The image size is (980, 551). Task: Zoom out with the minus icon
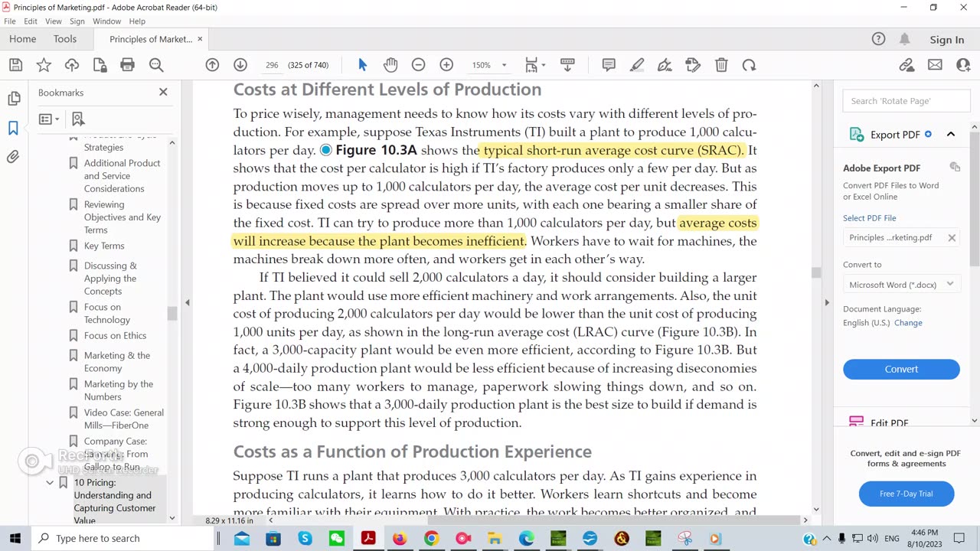point(418,65)
